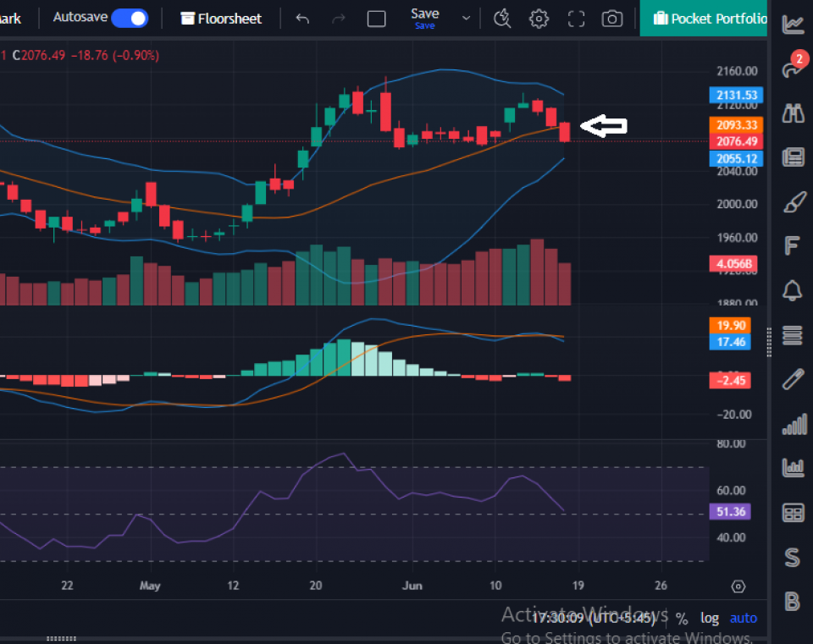Enter fullscreen mode
Screen dimensions: 813x644
(x=576, y=19)
